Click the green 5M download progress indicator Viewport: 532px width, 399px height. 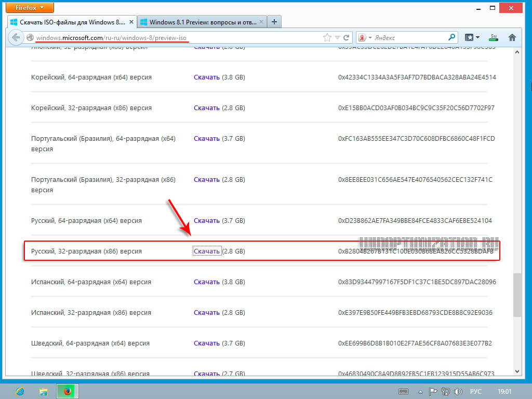493,37
